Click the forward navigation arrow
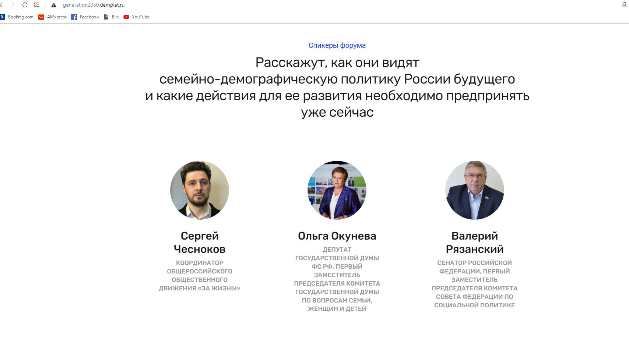Image resolution: width=629 pixels, height=364 pixels. pyautogui.click(x=13, y=5)
